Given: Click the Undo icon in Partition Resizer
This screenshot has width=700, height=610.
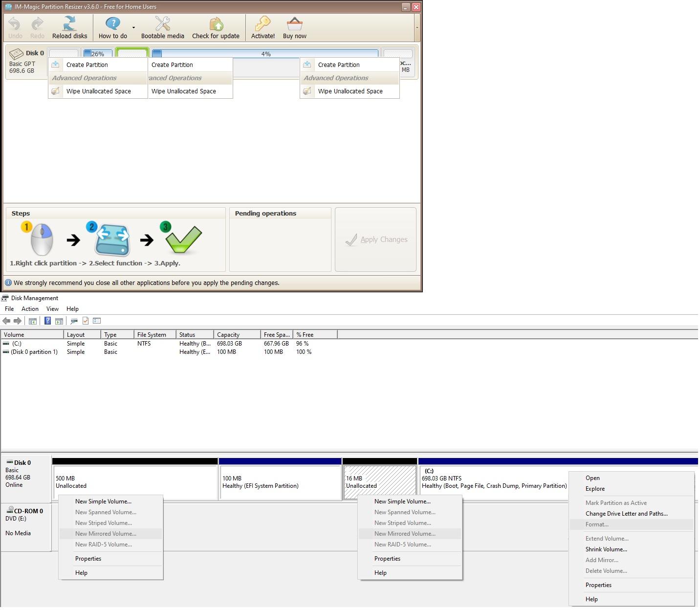Looking at the screenshot, I should coord(15,24).
